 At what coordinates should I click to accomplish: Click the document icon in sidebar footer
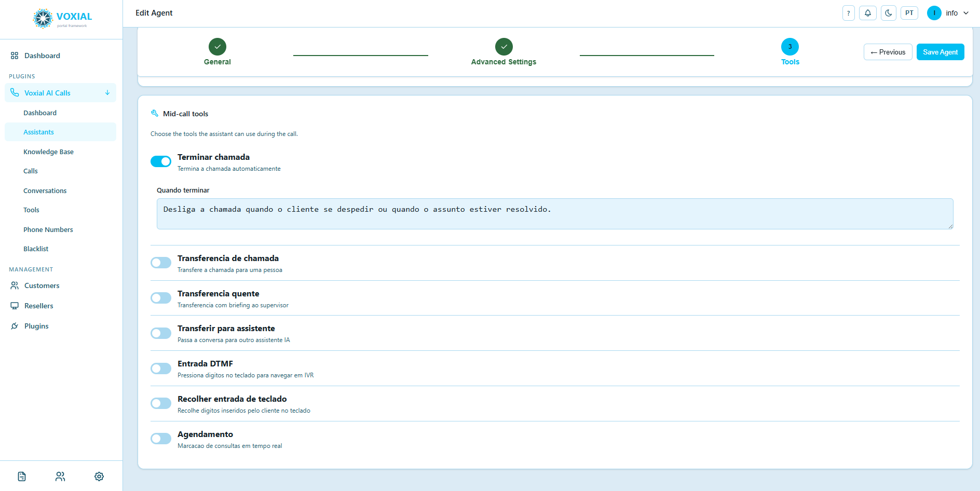point(22,476)
